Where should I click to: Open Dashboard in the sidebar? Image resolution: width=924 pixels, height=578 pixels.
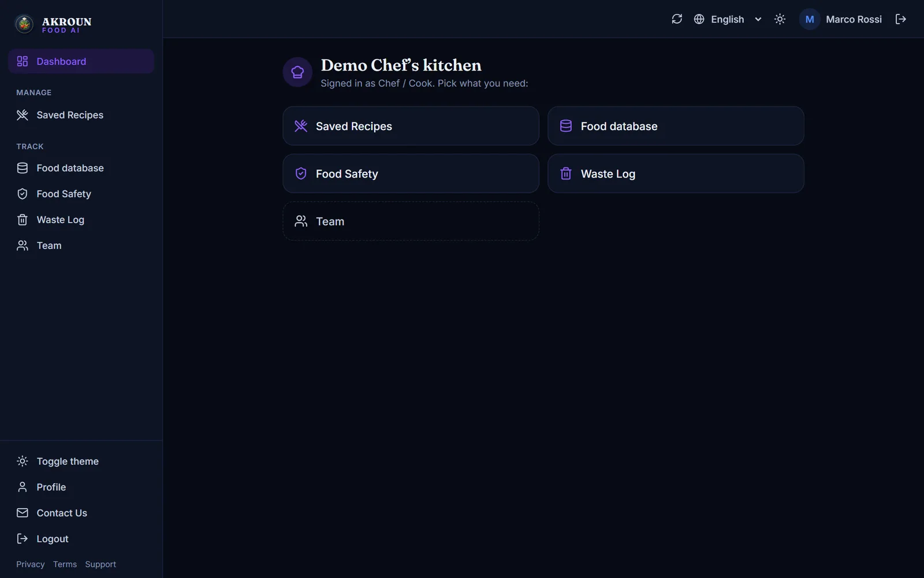pos(81,61)
